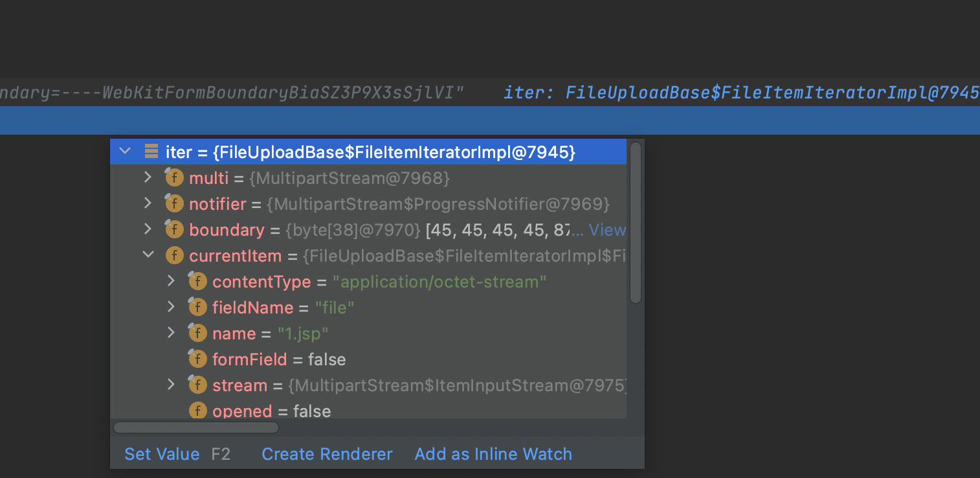This screenshot has width=980, height=478.
Task: Select the name "1.jsp" value
Action: pyautogui.click(x=303, y=334)
